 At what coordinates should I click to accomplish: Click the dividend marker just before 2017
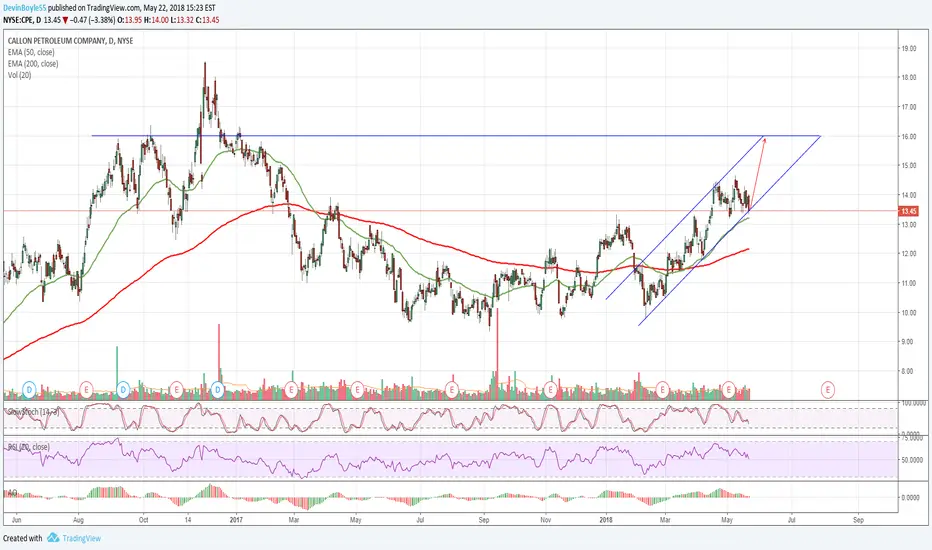pyautogui.click(x=218, y=390)
